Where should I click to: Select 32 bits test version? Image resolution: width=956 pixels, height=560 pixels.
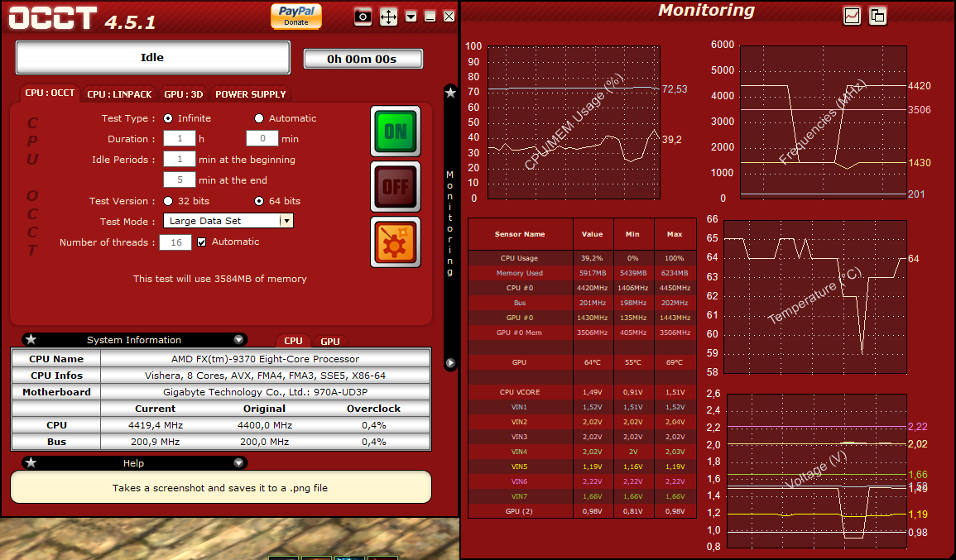[168, 201]
